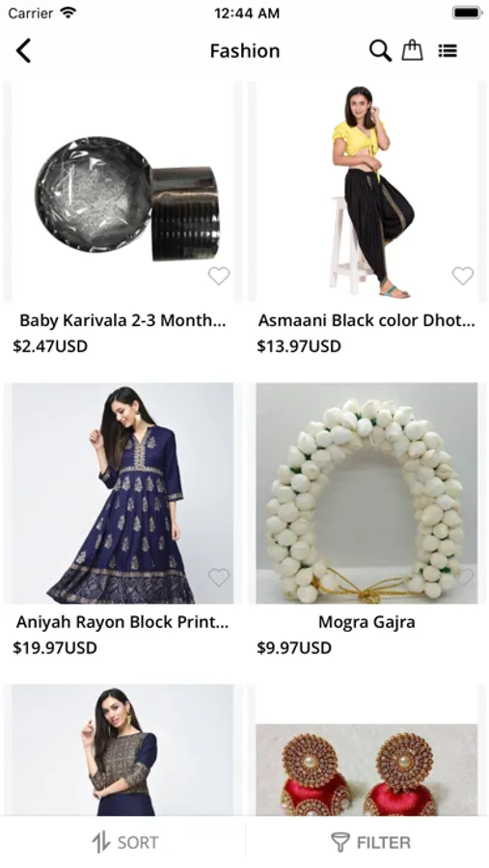Open search with the magnifier icon
Image resolution: width=489 pixels, height=868 pixels.
(380, 51)
